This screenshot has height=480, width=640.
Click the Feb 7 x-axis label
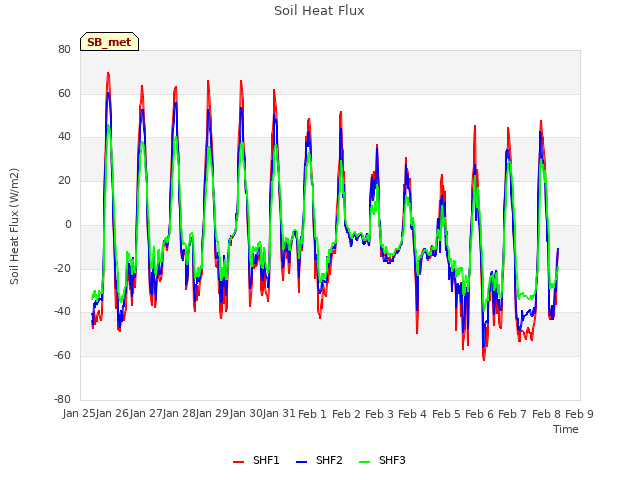click(513, 414)
